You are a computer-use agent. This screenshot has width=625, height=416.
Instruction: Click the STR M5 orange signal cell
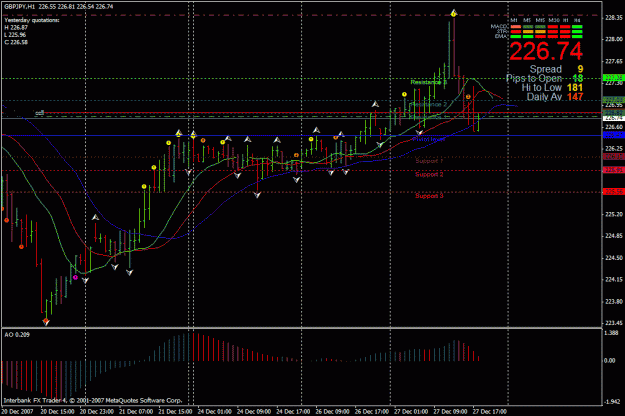coord(528,31)
